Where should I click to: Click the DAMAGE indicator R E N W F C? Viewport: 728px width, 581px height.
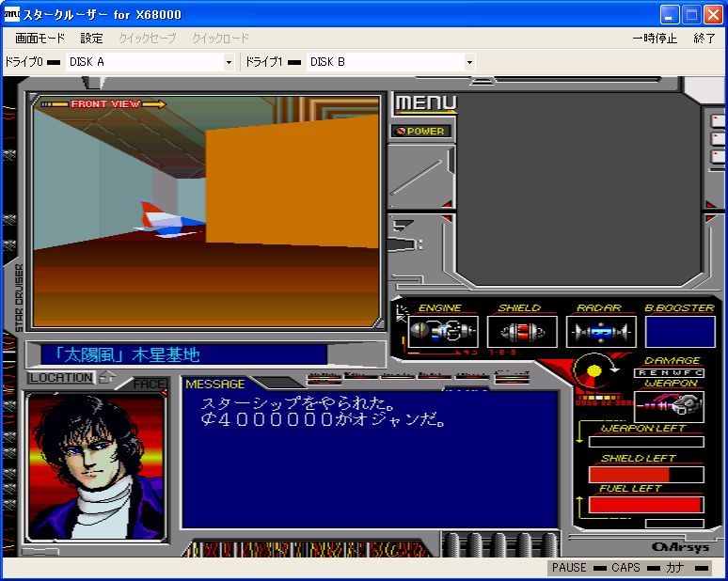point(669,372)
